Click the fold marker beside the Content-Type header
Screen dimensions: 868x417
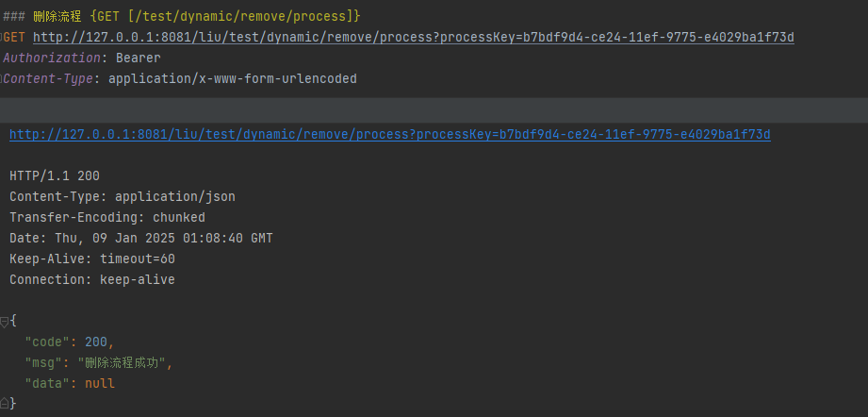click(x=3, y=79)
